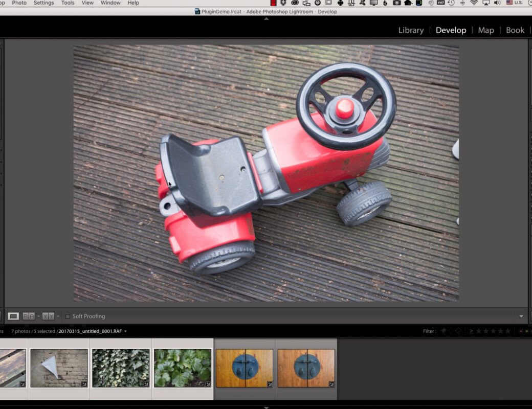Screen dimensions: 532x409
Task: Click the flag filter icon in filmstrip bar
Action: (444, 331)
